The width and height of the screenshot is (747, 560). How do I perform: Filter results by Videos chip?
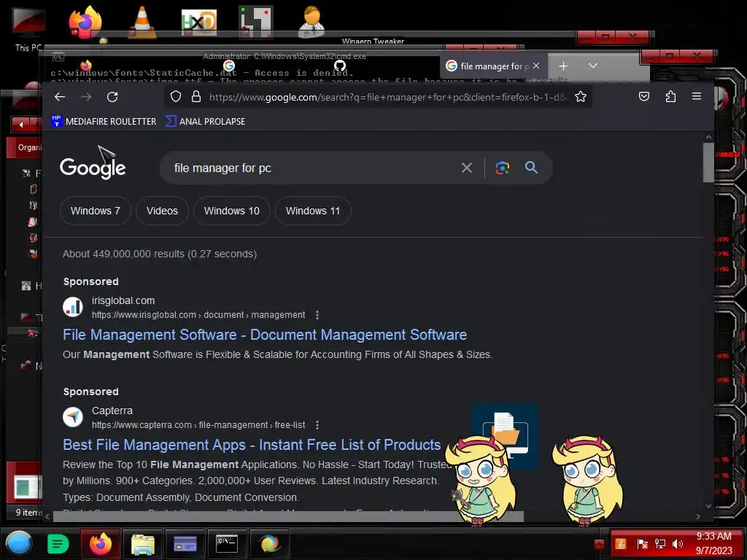162,211
